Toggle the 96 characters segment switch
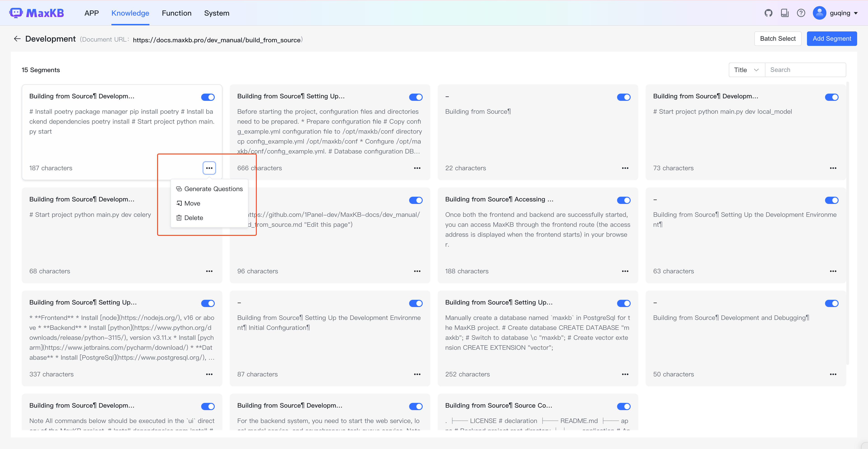This screenshot has height=449, width=868. [416, 200]
